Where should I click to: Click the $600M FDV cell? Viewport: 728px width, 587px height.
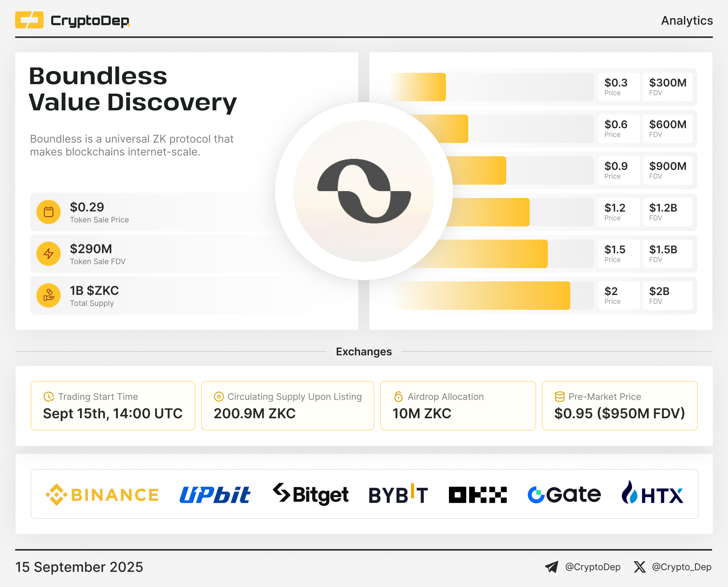point(668,129)
